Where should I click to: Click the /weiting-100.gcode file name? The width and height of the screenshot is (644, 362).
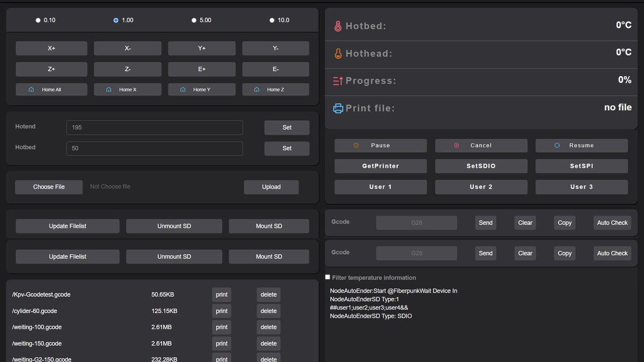[x=37, y=327]
